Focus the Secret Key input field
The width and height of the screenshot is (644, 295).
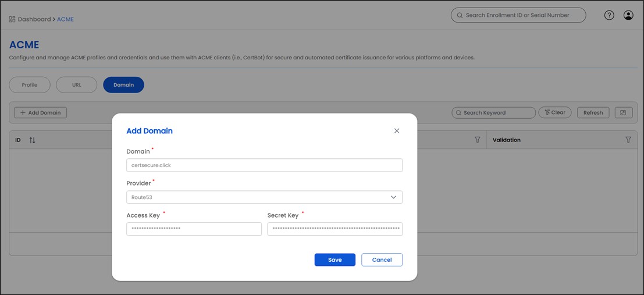click(335, 229)
